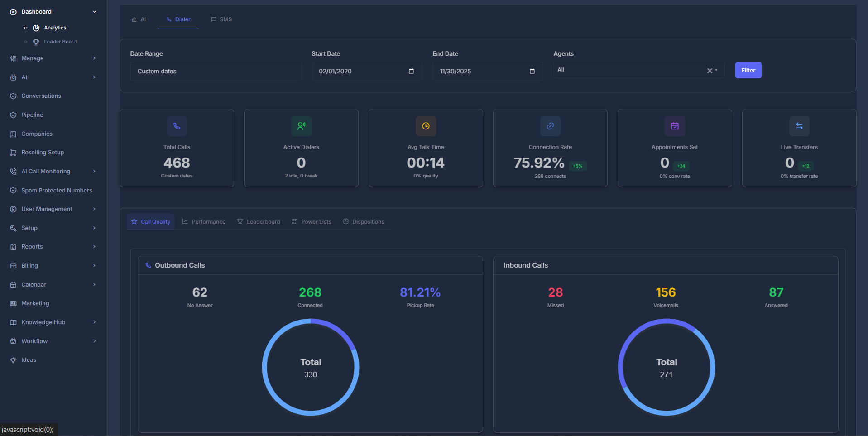Click the Ideas lightbulb in the sidebar

pos(29,359)
